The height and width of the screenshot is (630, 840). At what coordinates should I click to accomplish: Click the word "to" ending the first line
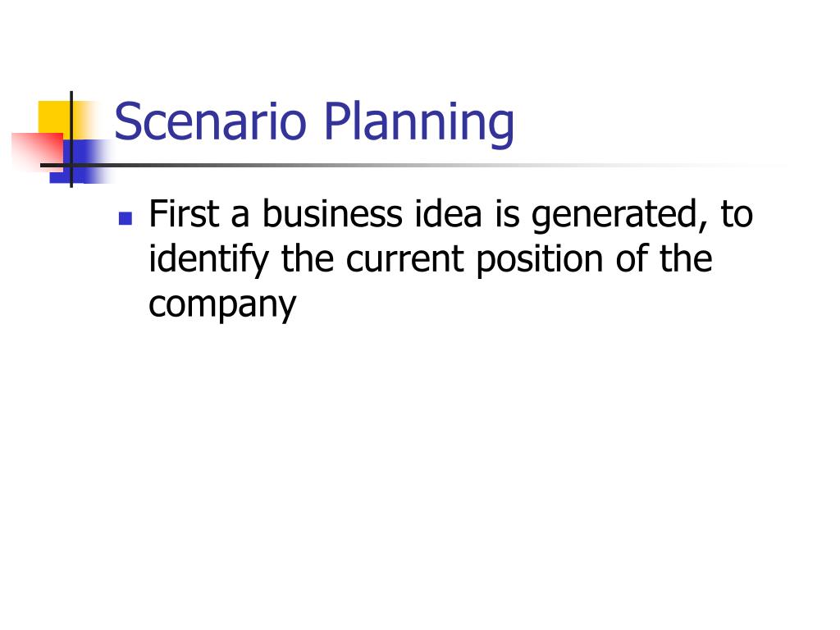737,215
